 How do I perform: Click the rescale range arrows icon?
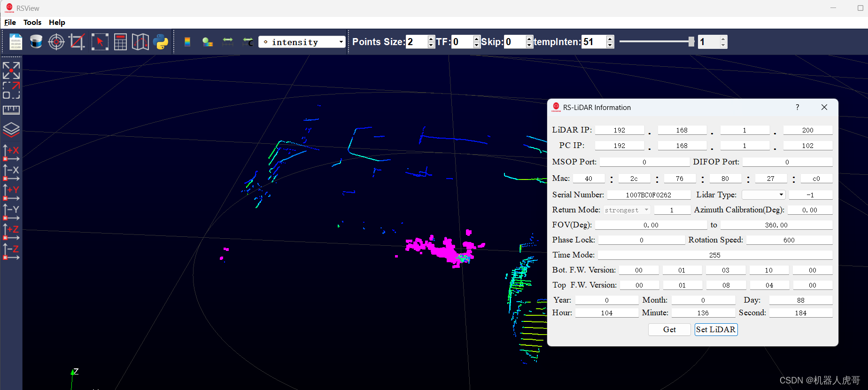pos(228,42)
